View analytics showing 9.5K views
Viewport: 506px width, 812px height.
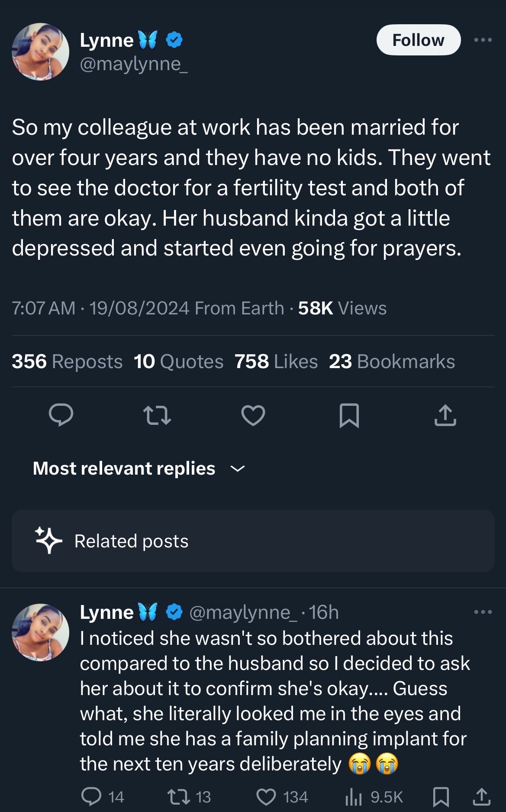click(x=374, y=797)
